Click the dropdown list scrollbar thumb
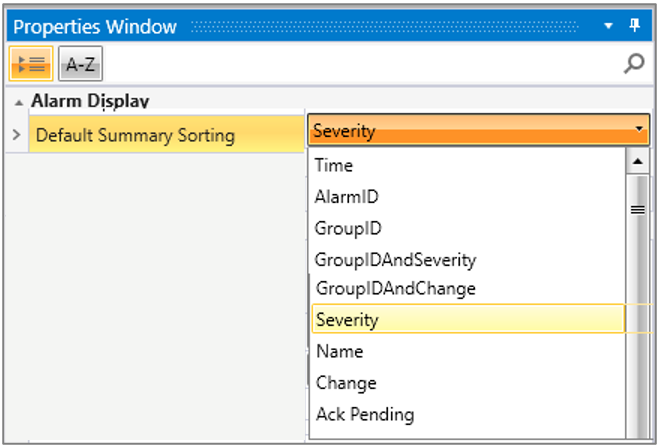Image resolution: width=658 pixels, height=446 pixels. 637,209
